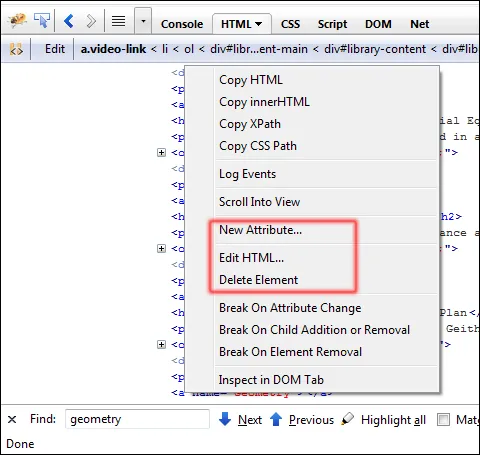Viewport: 480px width, 455px height.
Task: Select a.video-link in the breadcrumb path
Action: tap(113, 49)
